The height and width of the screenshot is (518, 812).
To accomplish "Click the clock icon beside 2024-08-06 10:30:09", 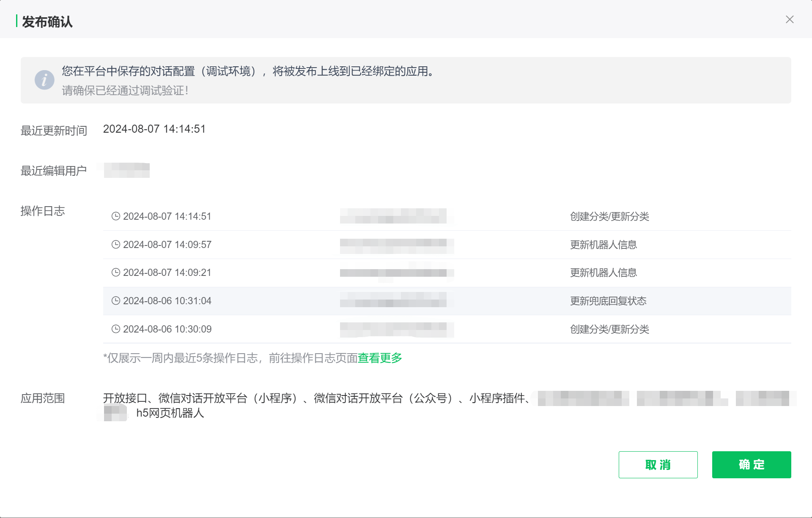I will click(x=115, y=329).
